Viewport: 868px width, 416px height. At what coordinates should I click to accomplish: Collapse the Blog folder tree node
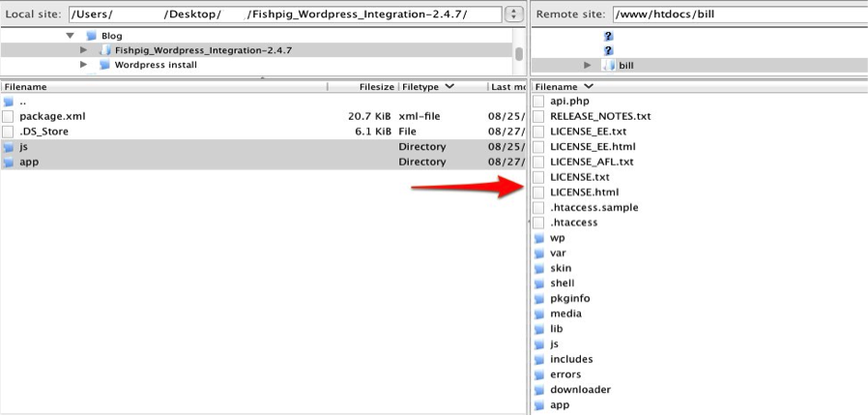pos(70,36)
